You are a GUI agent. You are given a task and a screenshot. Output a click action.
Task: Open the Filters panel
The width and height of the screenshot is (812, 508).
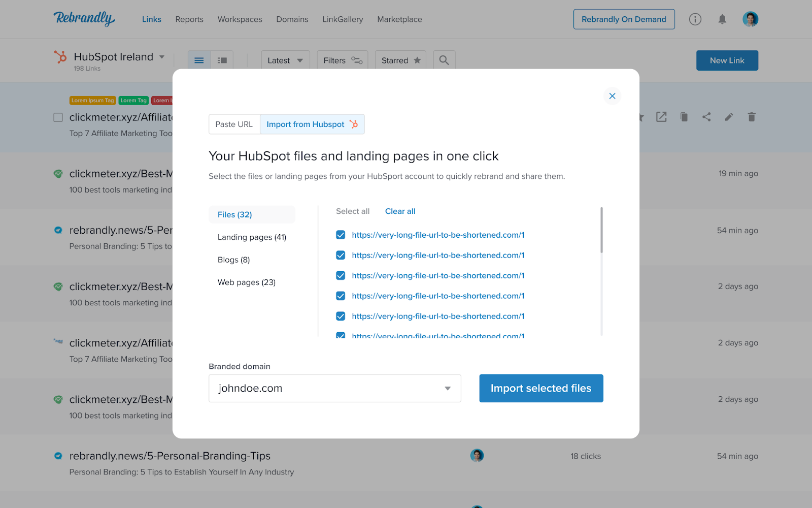pos(343,60)
